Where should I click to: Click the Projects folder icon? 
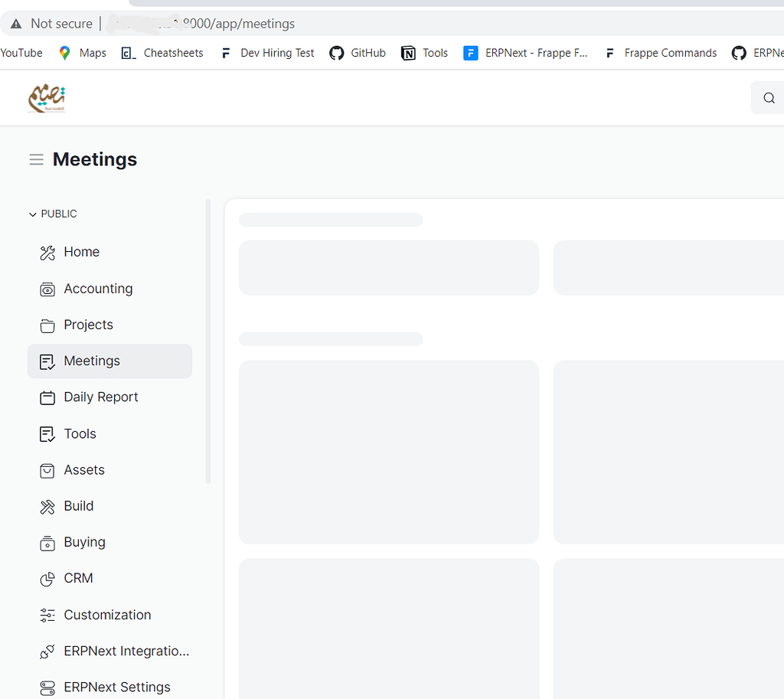pos(47,325)
